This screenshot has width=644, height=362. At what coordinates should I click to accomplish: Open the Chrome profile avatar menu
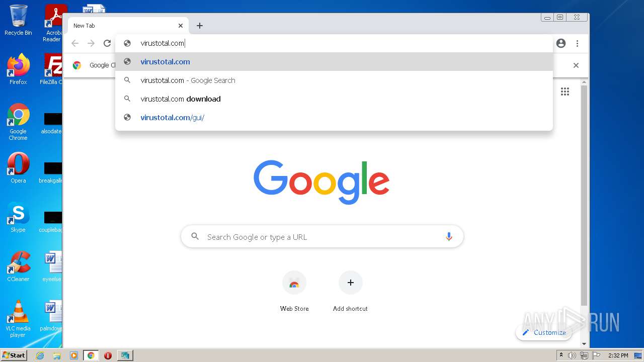pyautogui.click(x=561, y=43)
